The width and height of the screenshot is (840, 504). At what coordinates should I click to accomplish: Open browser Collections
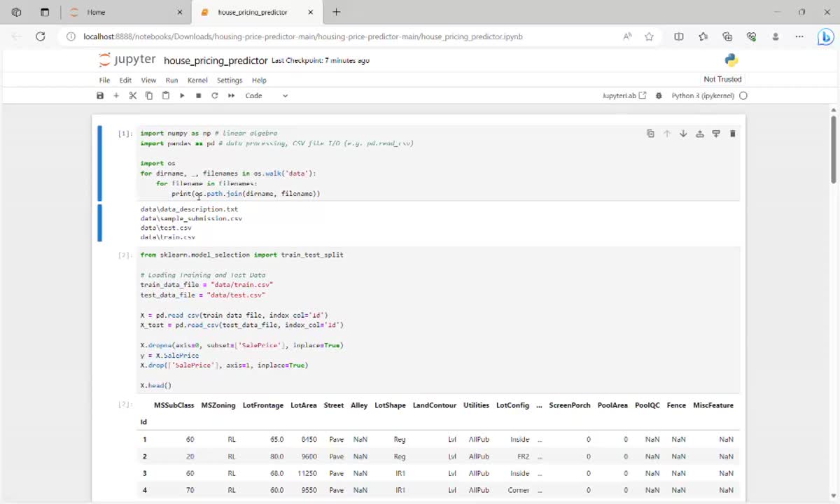tap(727, 36)
